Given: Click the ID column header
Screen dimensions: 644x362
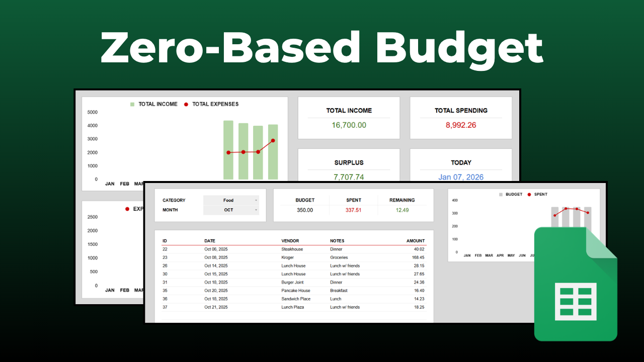Looking at the screenshot, I should coord(165,241).
